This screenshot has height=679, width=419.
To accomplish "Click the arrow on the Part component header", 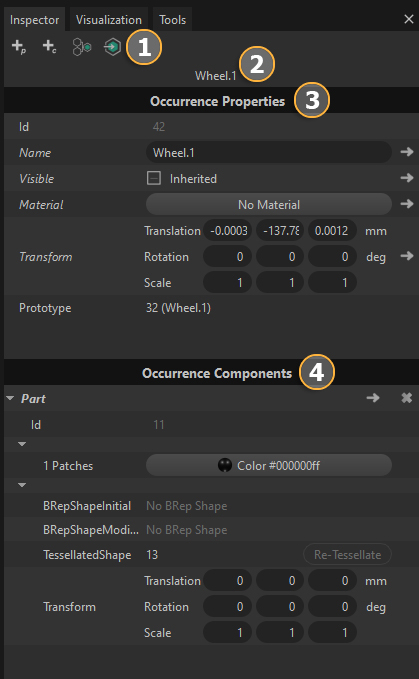I will click(x=373, y=398).
